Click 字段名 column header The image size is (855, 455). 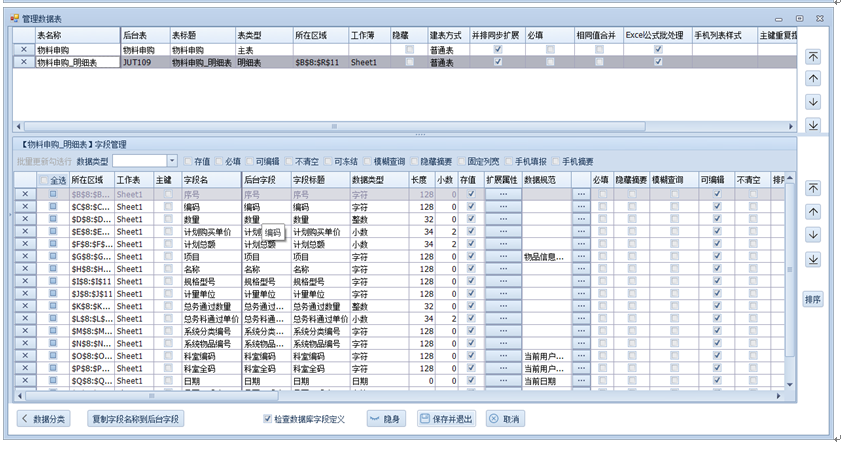[x=211, y=180]
